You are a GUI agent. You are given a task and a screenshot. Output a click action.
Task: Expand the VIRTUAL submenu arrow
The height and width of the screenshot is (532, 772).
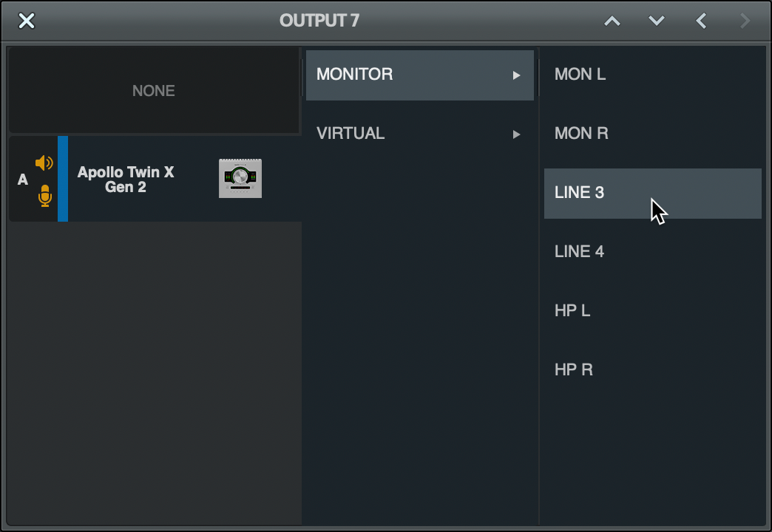click(517, 134)
